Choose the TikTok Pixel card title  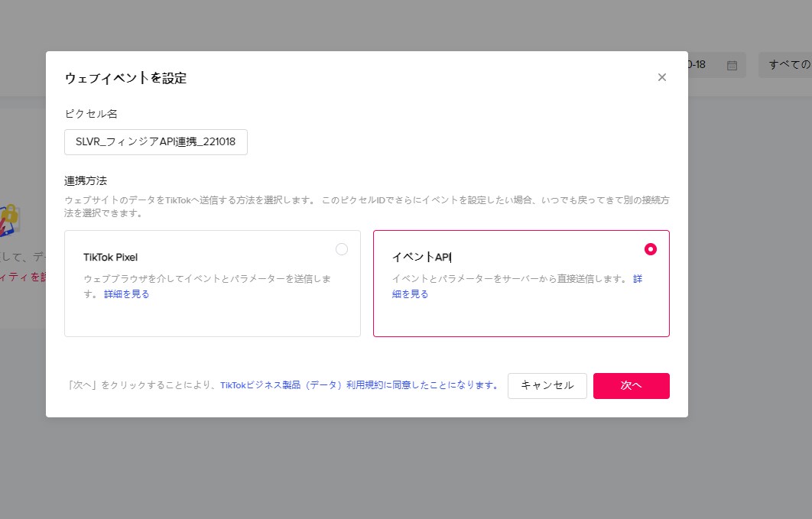point(110,257)
